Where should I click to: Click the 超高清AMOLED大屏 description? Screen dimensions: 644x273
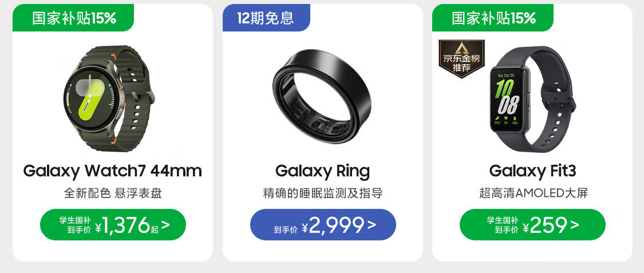(533, 193)
